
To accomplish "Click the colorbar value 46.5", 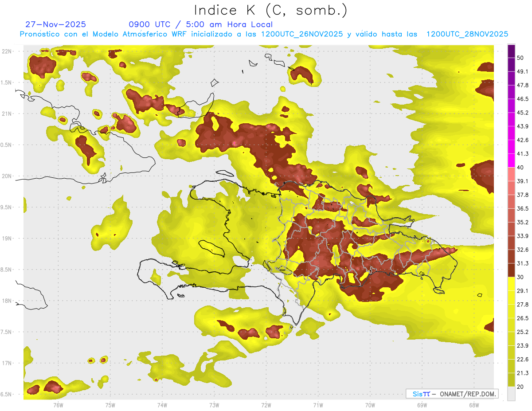I will (523, 99).
